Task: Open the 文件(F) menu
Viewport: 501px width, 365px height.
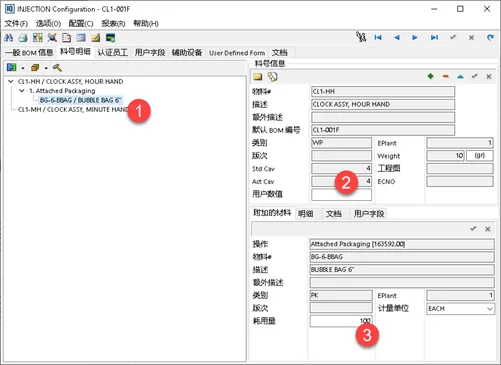Action: 16,23
